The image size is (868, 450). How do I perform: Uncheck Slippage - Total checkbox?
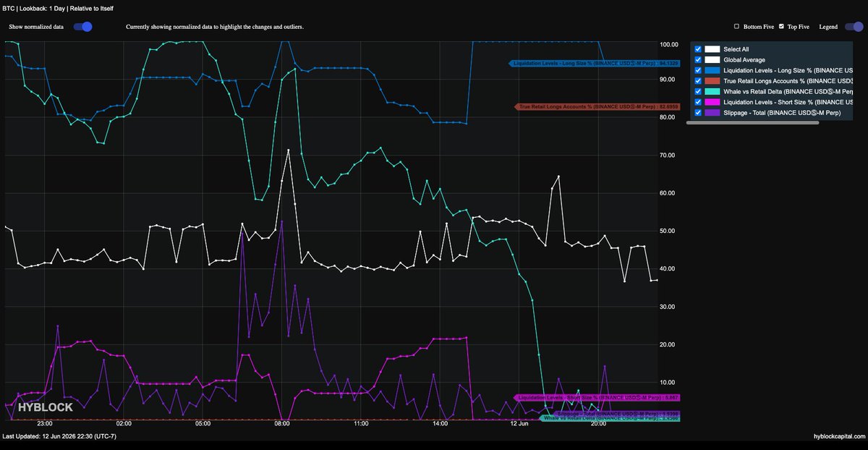698,113
